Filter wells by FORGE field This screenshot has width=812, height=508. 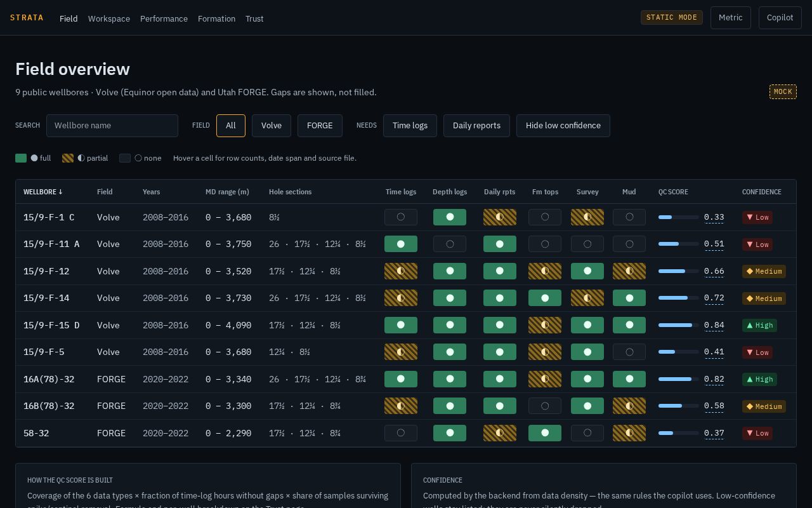320,126
